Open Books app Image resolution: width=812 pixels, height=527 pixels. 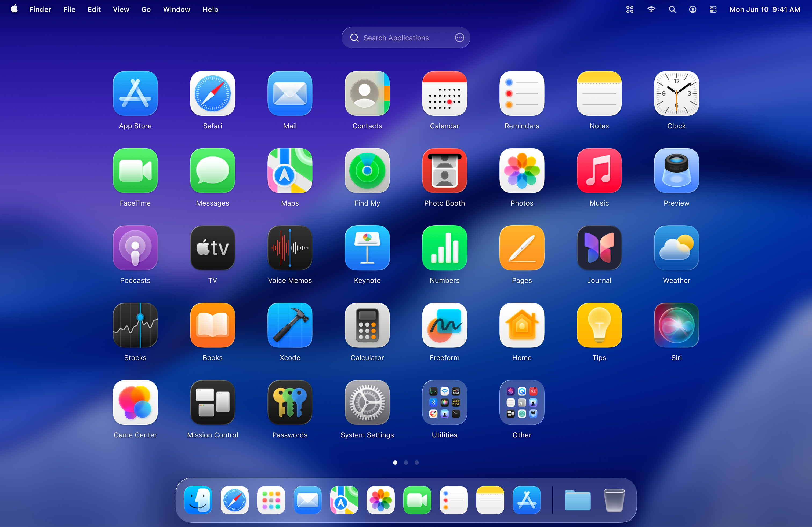pos(213,325)
